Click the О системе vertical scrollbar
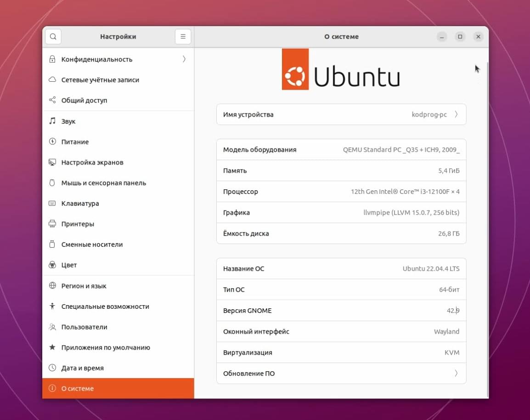This screenshot has width=530, height=420. point(487,230)
